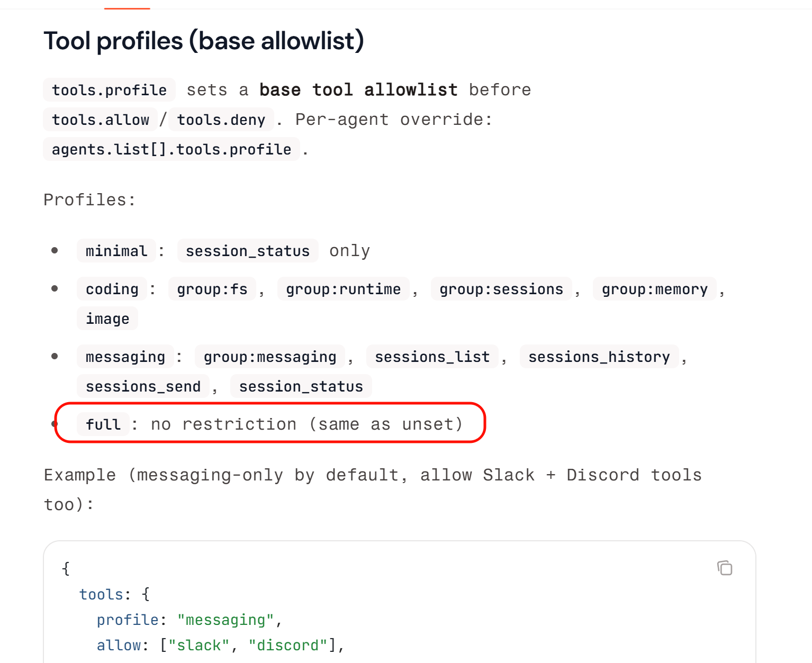Click the group:runtime code tag

(344, 289)
